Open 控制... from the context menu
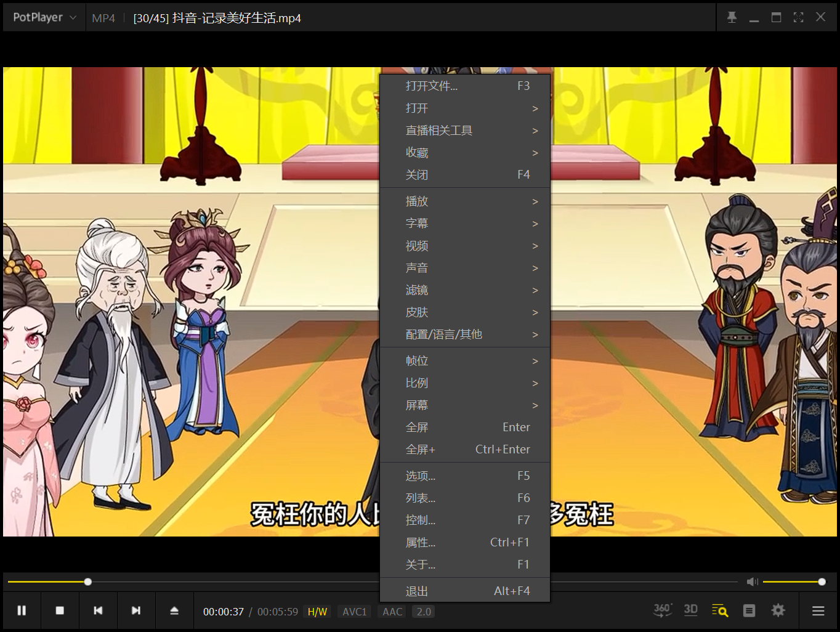 [x=465, y=521]
